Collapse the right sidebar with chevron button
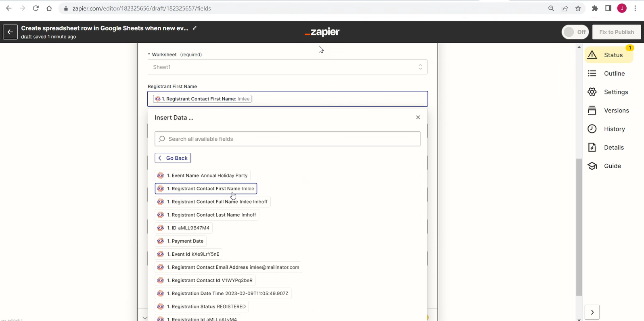The height and width of the screenshot is (321, 644). 592,312
